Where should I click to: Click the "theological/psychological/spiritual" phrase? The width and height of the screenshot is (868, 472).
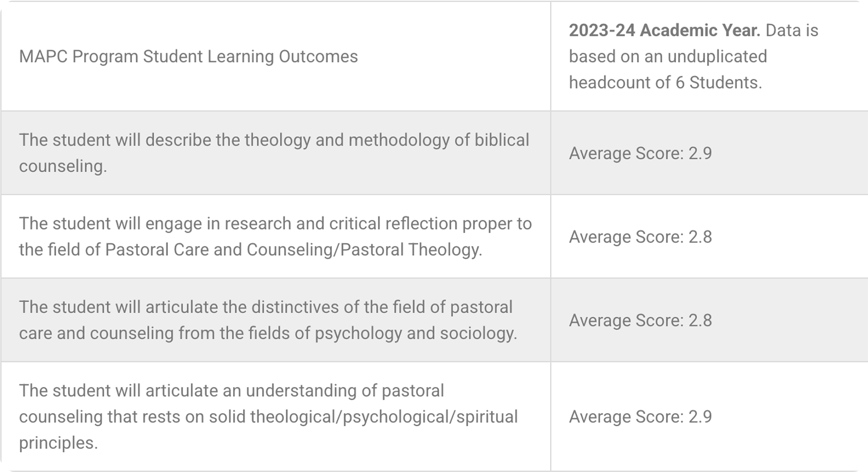click(383, 417)
